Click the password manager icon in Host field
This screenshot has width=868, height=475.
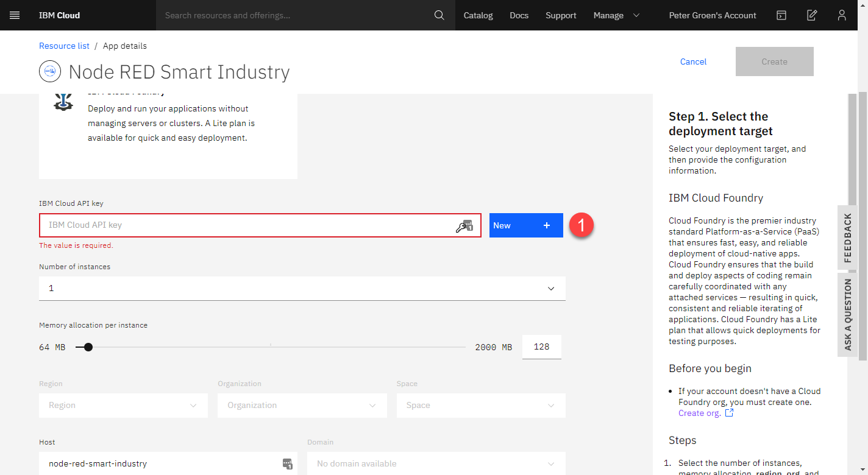[288, 464]
